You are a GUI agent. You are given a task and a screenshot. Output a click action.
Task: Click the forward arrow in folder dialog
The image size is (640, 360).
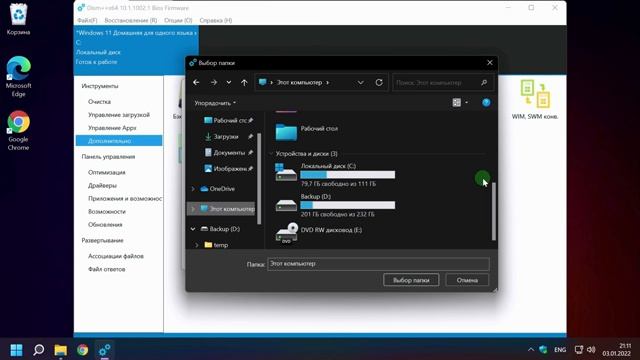tap(213, 82)
